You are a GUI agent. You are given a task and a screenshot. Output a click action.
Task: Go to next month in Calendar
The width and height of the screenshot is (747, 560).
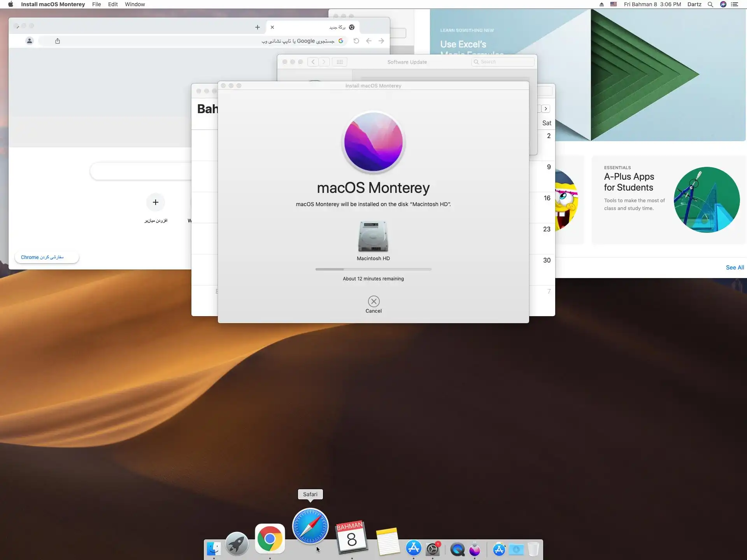546,109
